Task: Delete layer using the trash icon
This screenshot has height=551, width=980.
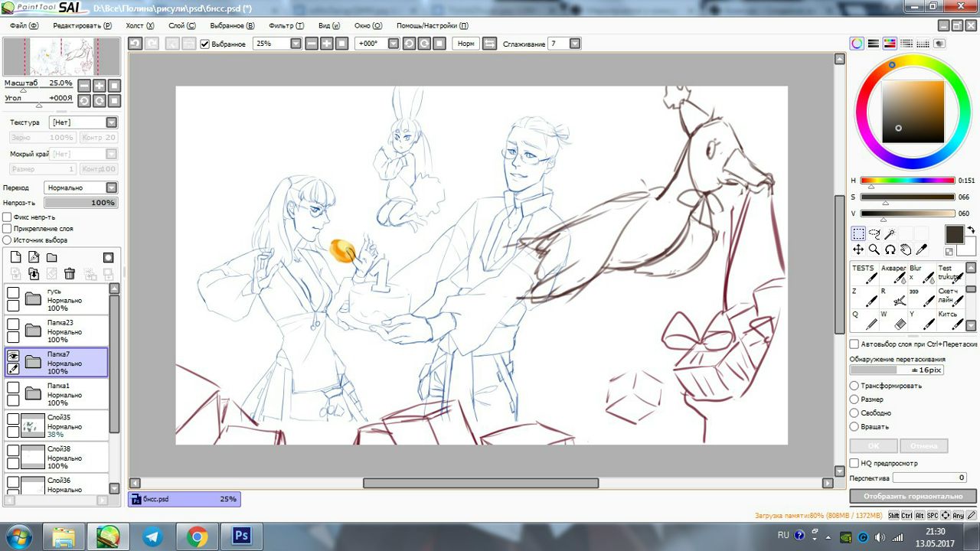Action: [70, 273]
